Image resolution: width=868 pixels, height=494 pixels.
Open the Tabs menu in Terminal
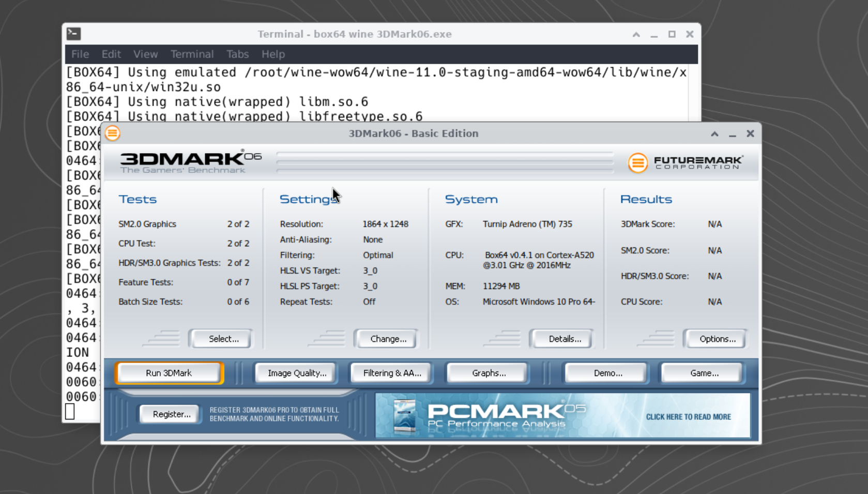[x=237, y=54]
